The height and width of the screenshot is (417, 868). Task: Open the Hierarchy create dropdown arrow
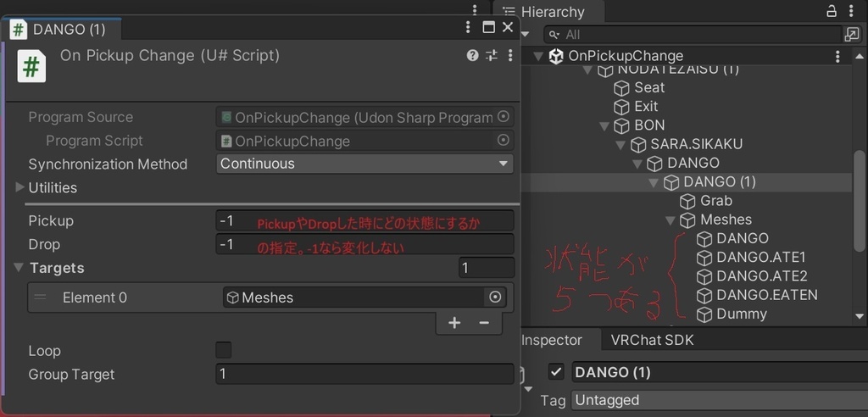point(525,35)
